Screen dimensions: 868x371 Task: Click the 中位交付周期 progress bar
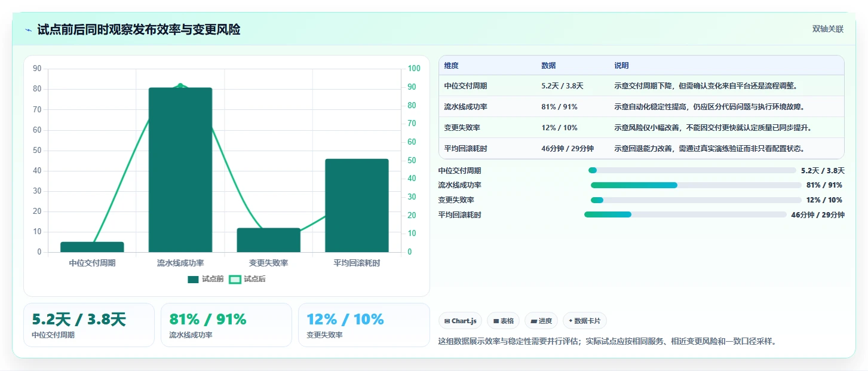(x=692, y=170)
